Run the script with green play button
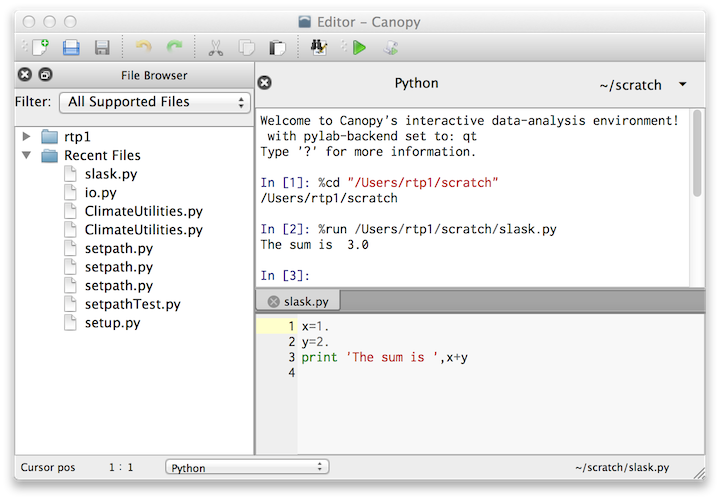Viewport: 720px width, 500px height. pyautogui.click(x=359, y=47)
